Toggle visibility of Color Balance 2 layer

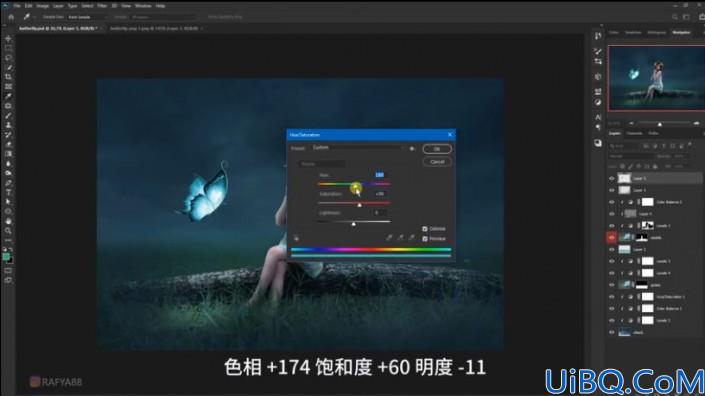pos(611,202)
